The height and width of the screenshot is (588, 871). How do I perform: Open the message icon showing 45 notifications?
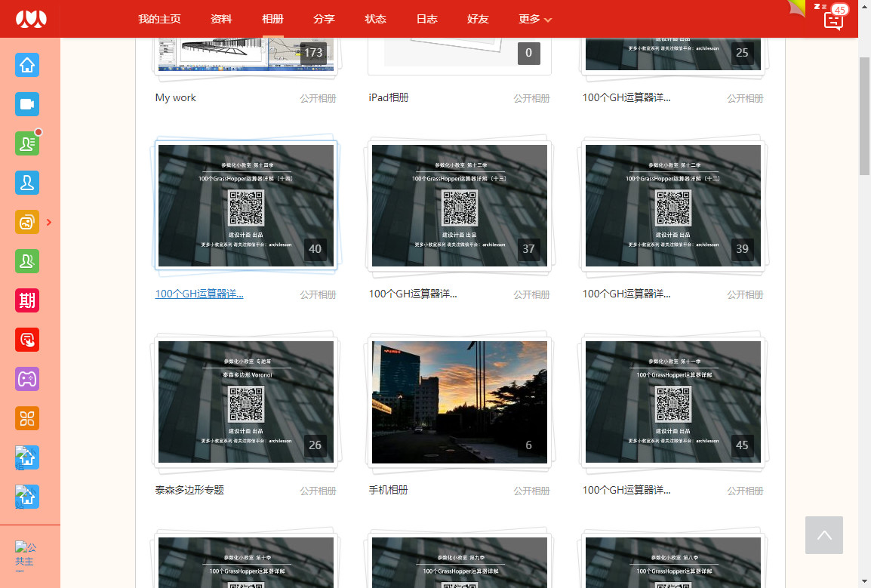click(834, 20)
